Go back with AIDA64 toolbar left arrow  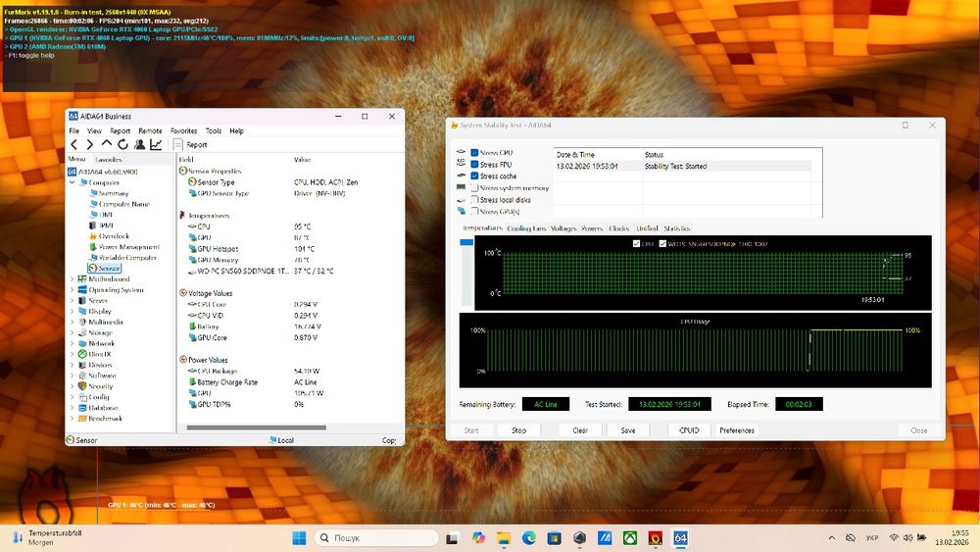[73, 144]
